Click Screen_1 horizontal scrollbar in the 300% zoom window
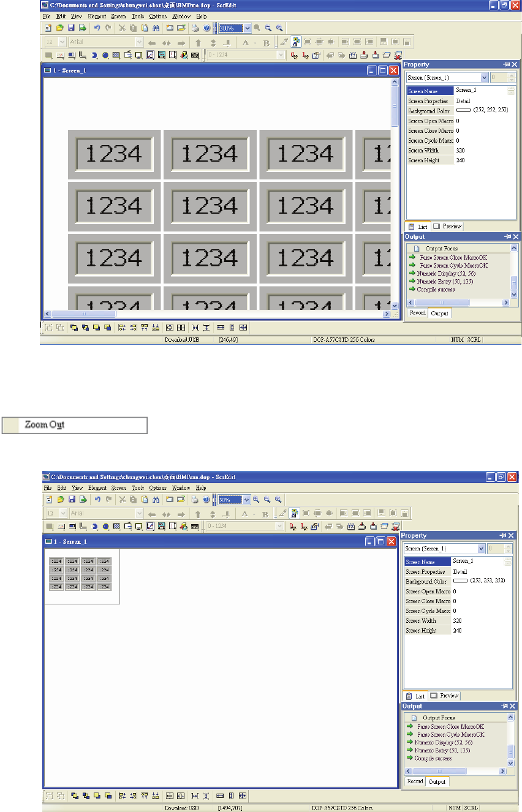The height and width of the screenshot is (812, 522). coord(216,314)
